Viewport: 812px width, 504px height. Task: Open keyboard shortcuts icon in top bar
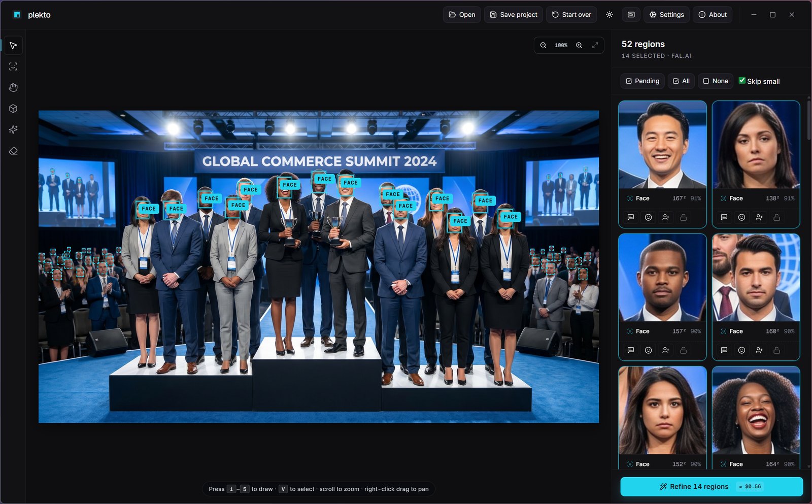point(631,15)
